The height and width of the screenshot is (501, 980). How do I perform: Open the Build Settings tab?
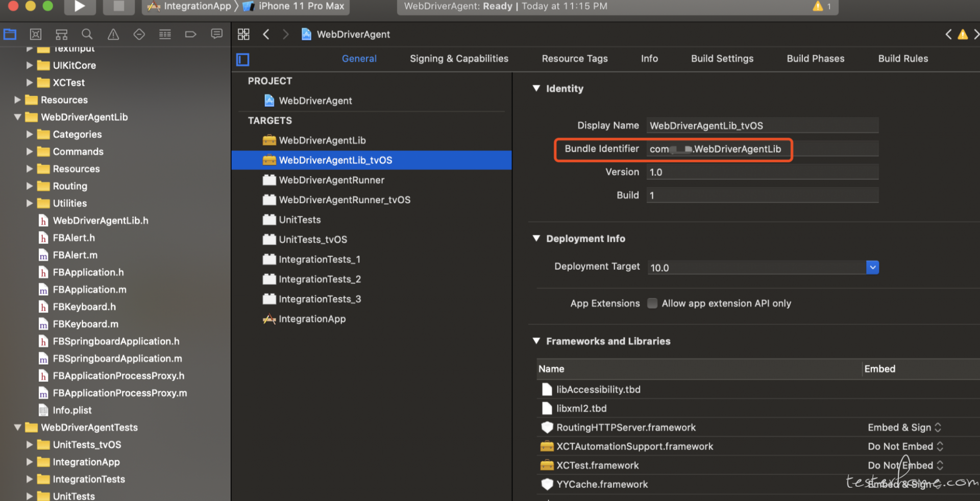(722, 59)
